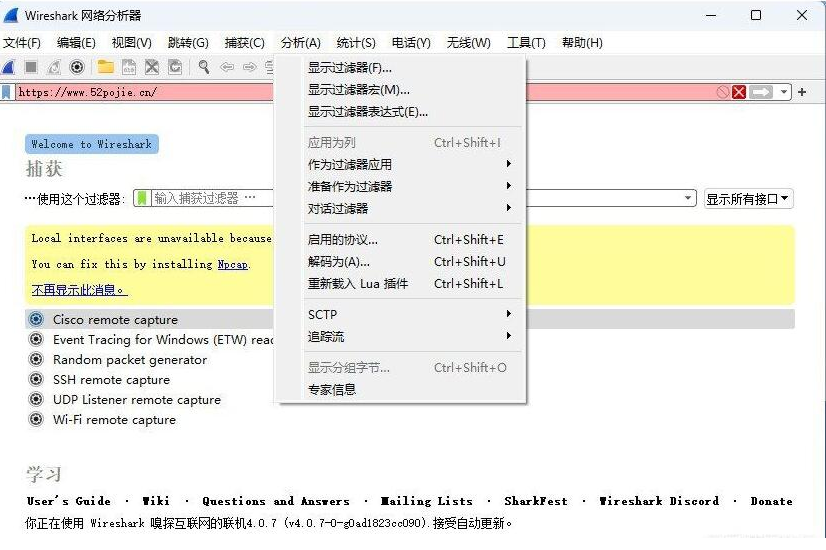Click the go forward arrow icon
Viewport: 826px width, 550px height.
point(250,67)
